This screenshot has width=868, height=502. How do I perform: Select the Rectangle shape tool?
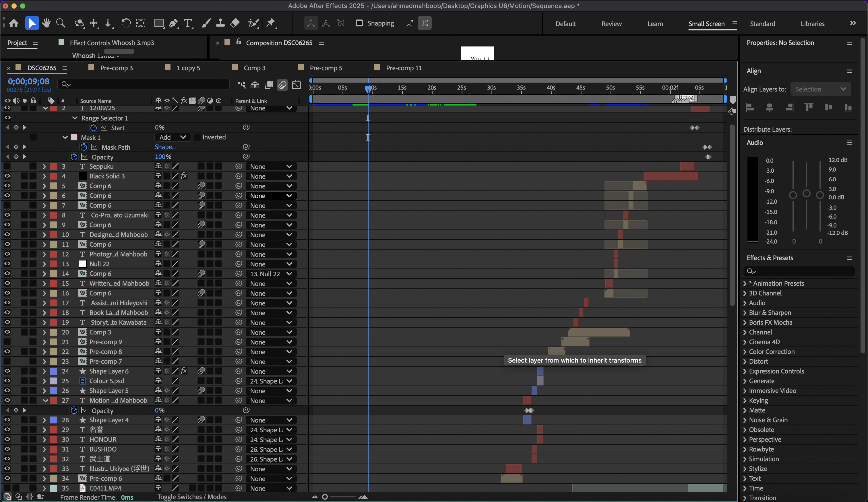coord(159,23)
